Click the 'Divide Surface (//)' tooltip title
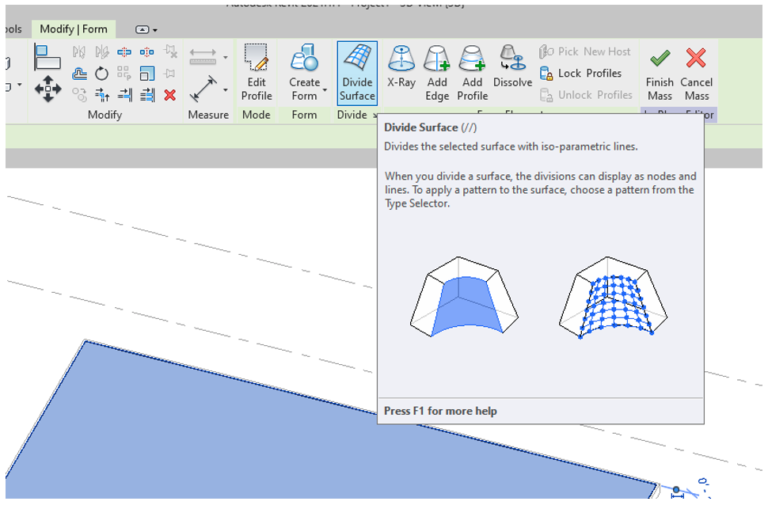 click(430, 127)
